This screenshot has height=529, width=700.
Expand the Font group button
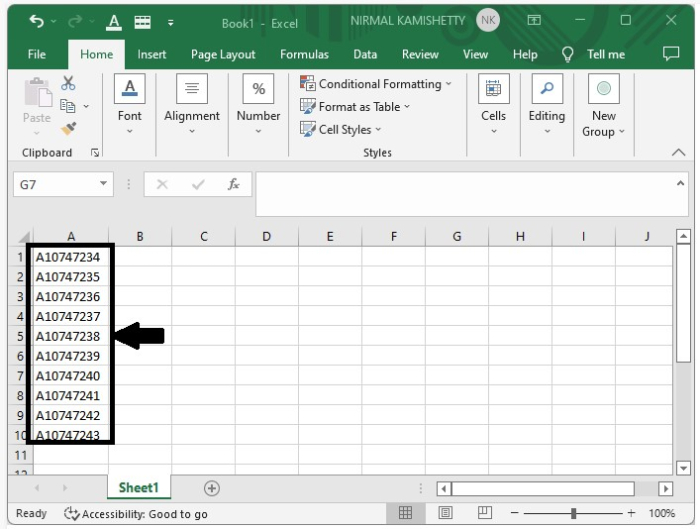[x=129, y=105]
